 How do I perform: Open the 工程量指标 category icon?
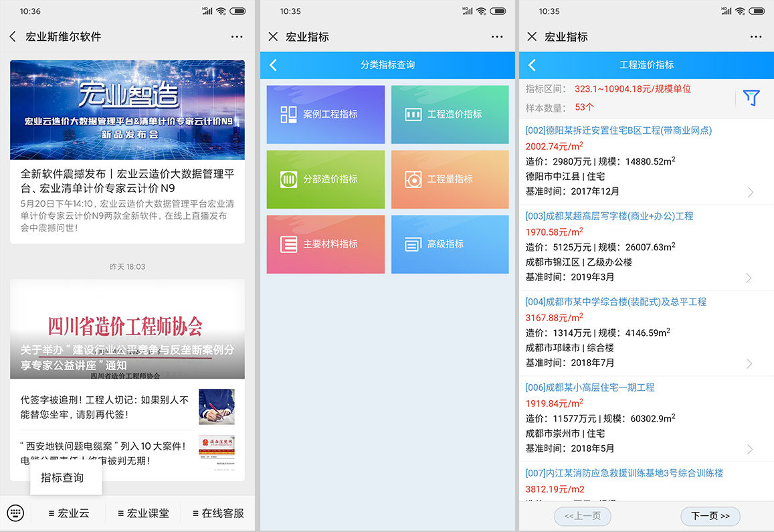pyautogui.click(x=450, y=179)
